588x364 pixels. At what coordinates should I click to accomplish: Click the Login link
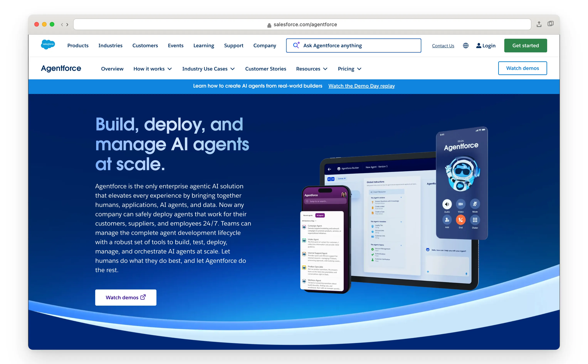coord(486,45)
